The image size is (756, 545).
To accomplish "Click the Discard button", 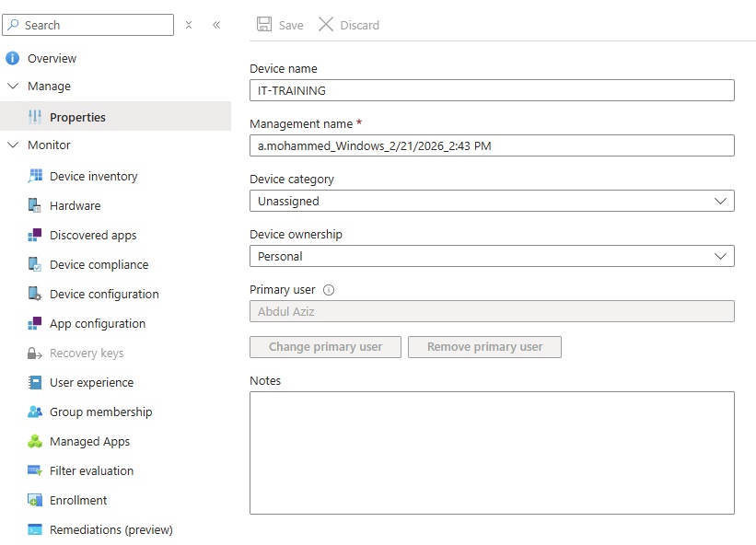I will pos(349,25).
